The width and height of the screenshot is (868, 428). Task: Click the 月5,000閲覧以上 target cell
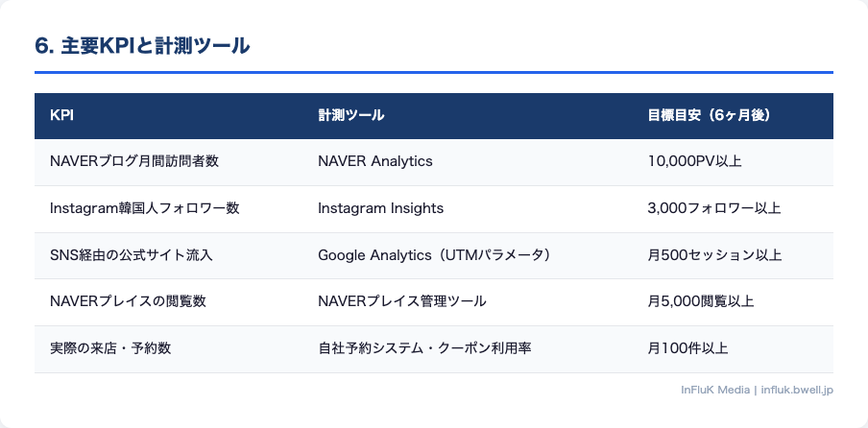tap(701, 301)
